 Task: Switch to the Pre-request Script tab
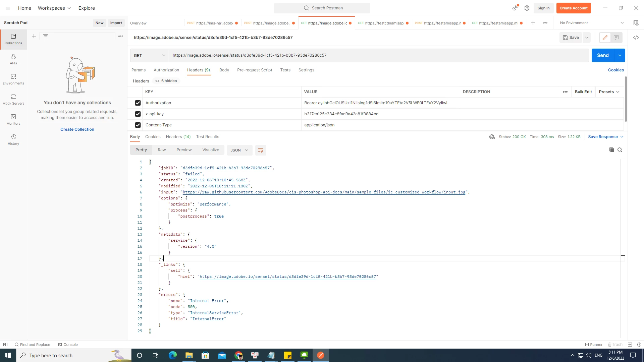[x=254, y=70]
